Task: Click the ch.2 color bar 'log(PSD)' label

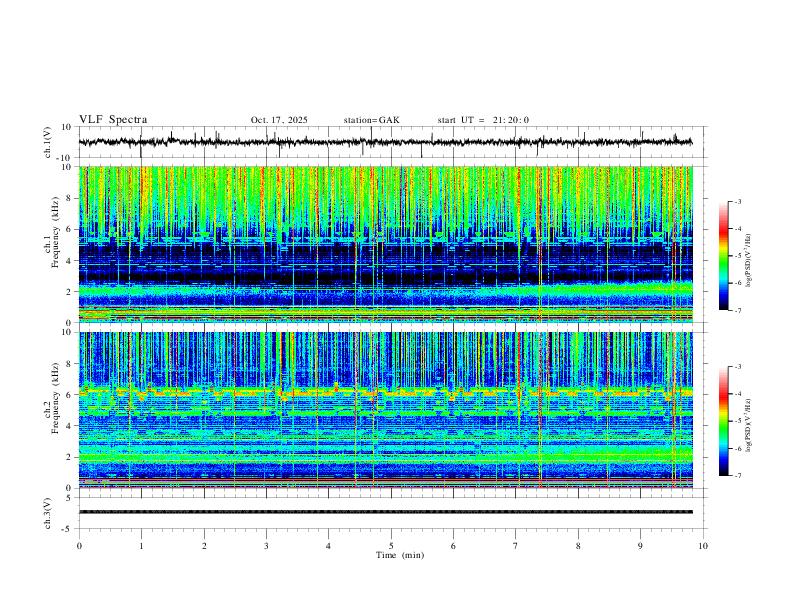Action: [x=749, y=425]
